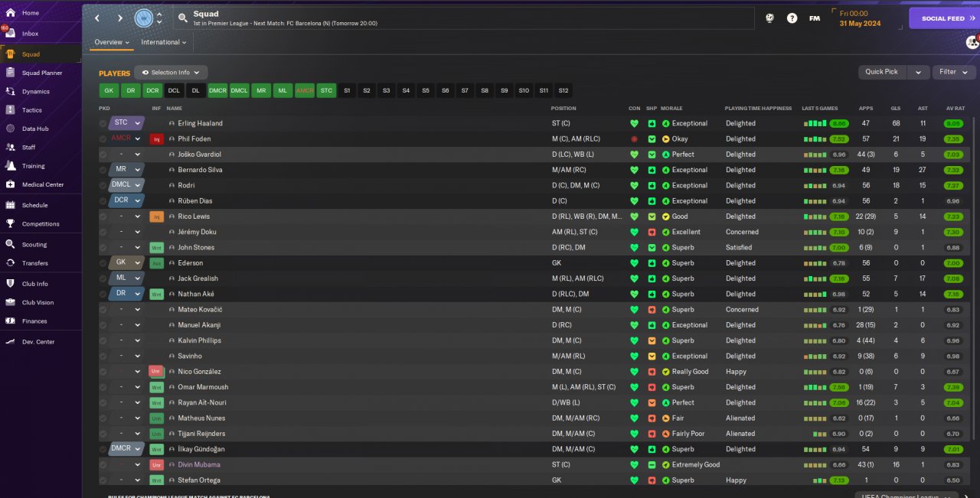The height and width of the screenshot is (498, 980).
Task: Open the Competitions trophy icon
Action: (10, 224)
